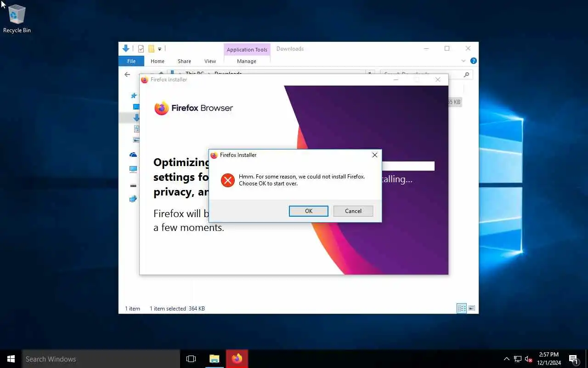Select the Pictures icon in the navigation pane
Image resolution: width=588 pixels, height=368 pixels.
(136, 140)
